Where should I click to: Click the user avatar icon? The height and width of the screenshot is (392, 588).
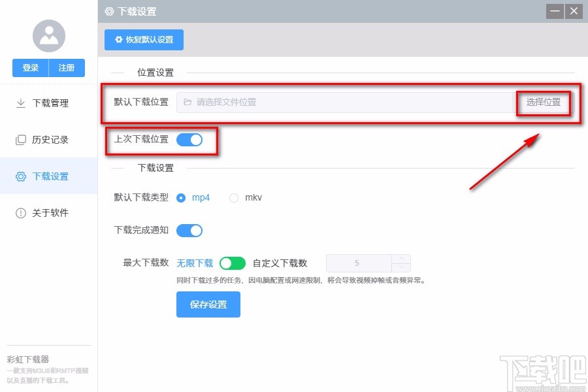48,36
